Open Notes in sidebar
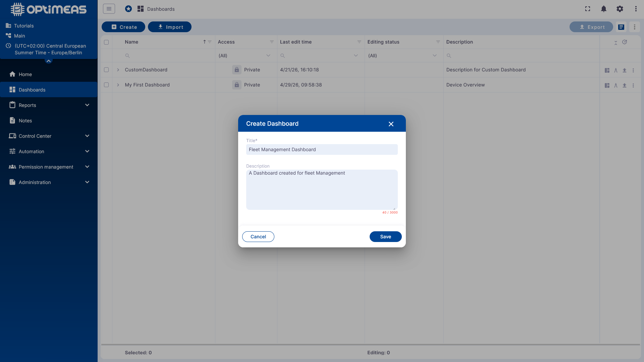 tap(49, 121)
